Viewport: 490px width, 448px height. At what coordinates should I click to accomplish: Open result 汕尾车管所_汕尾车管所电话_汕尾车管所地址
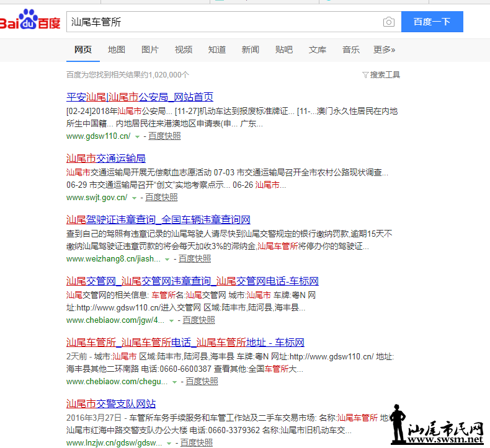click(185, 343)
